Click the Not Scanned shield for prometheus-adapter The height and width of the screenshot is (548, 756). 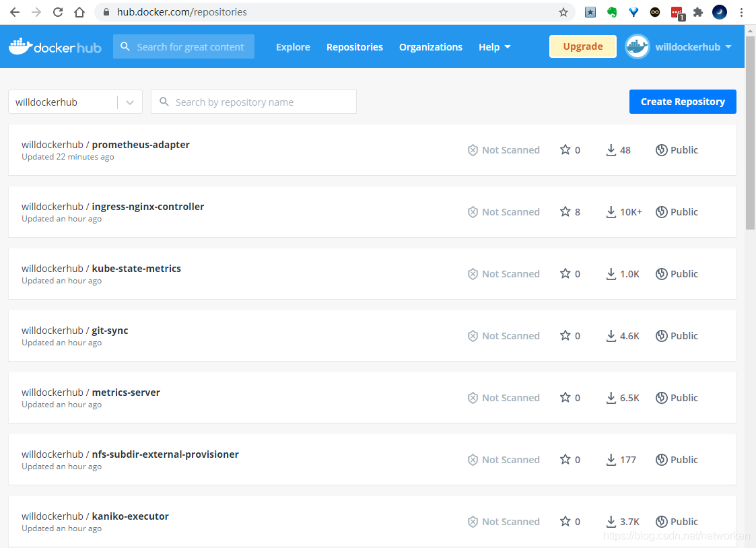click(473, 150)
